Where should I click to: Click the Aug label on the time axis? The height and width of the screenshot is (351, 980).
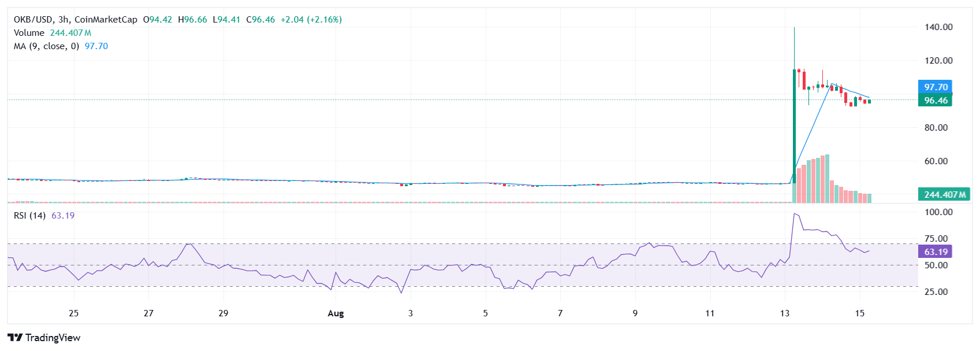[x=336, y=313]
